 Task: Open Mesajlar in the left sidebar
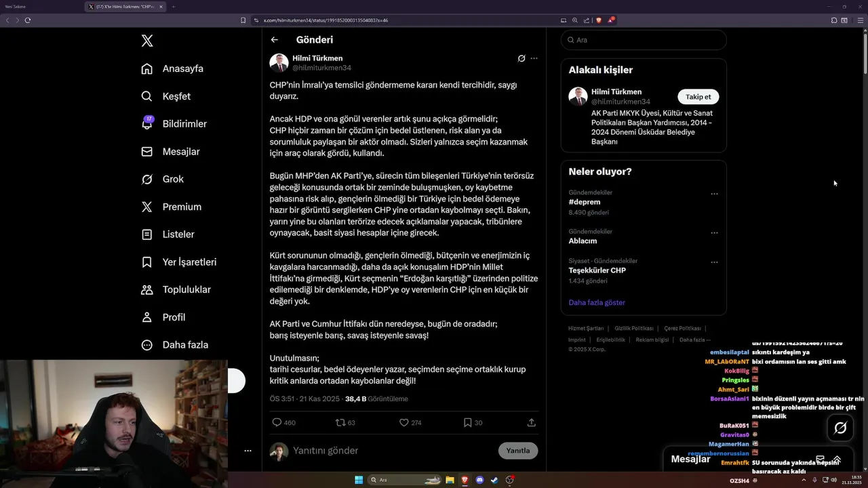(170, 152)
